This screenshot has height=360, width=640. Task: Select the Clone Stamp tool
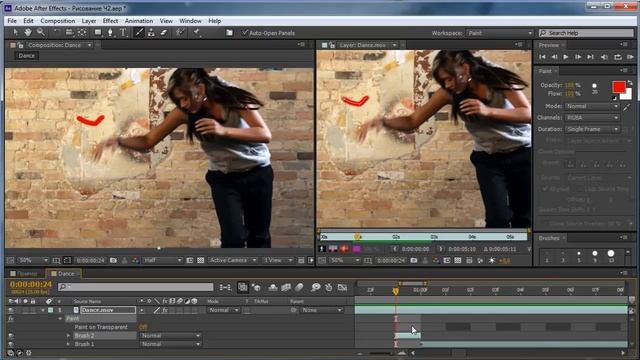pos(151,33)
